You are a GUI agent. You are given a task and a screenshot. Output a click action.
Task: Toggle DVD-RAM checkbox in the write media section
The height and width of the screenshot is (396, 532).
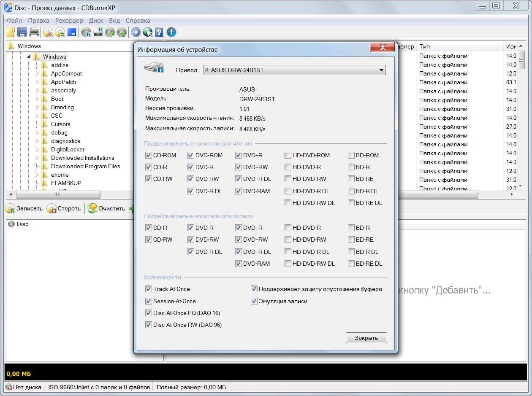pos(238,264)
